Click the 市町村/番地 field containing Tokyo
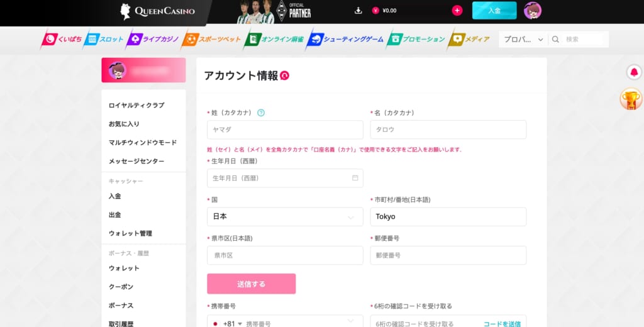Viewport: 644px width, 327px height. point(448,216)
